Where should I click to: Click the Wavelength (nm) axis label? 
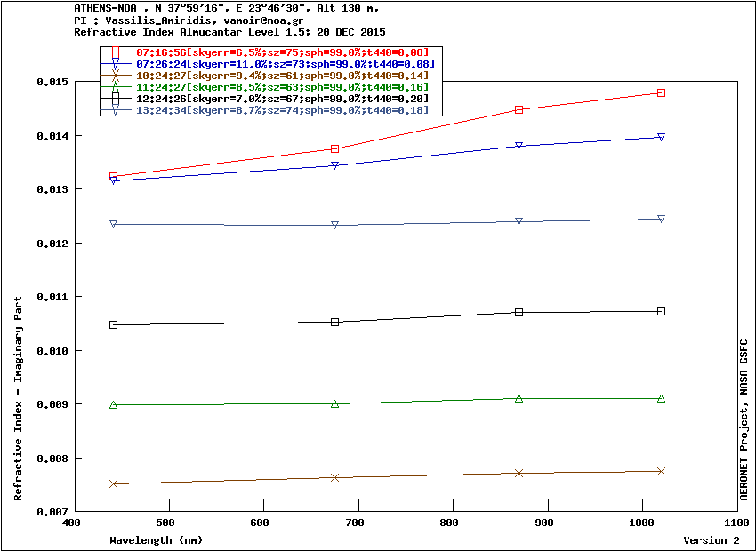(x=157, y=540)
